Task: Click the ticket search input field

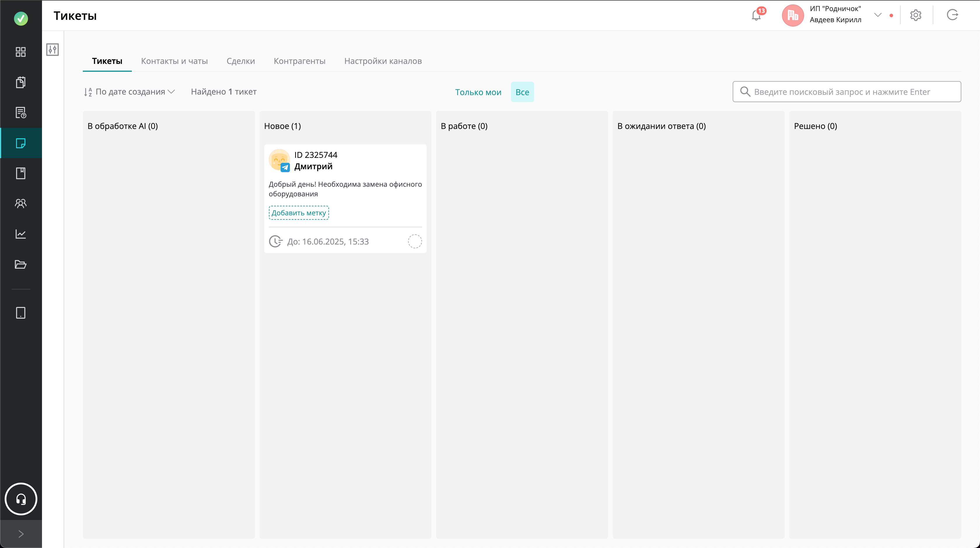Action: click(x=846, y=92)
